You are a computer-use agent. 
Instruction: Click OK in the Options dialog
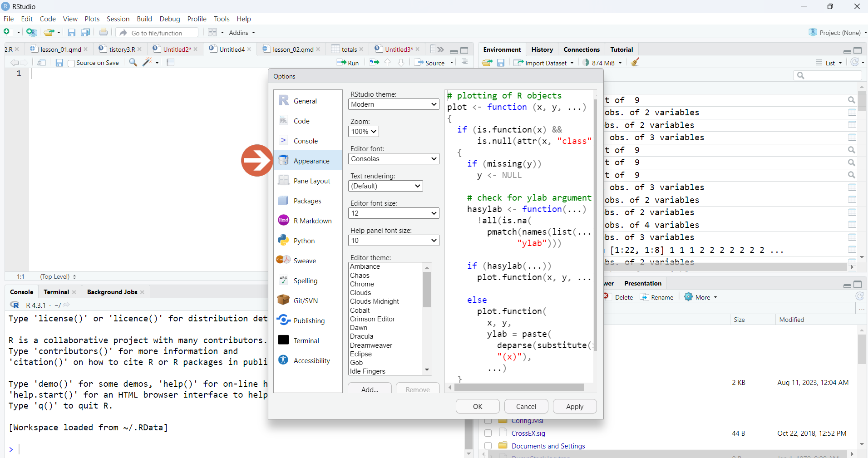tap(478, 406)
